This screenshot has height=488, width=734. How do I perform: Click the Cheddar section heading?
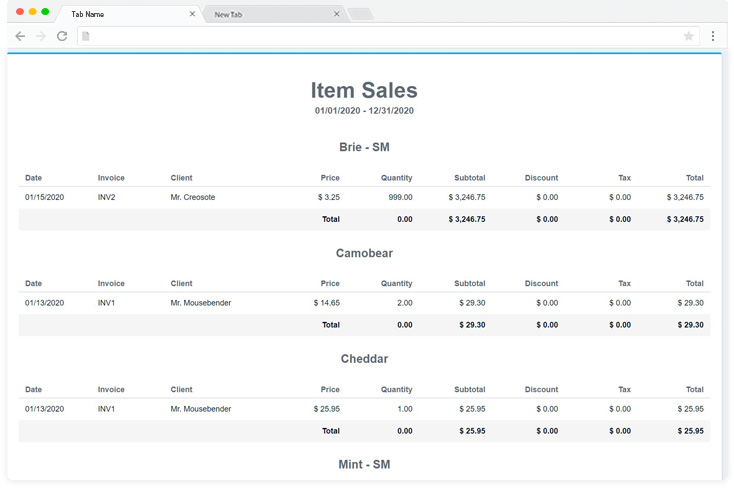[364, 359]
